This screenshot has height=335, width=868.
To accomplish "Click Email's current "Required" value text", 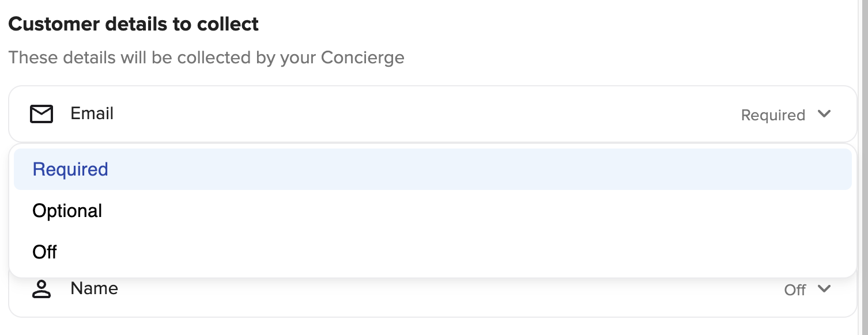I will [x=772, y=115].
